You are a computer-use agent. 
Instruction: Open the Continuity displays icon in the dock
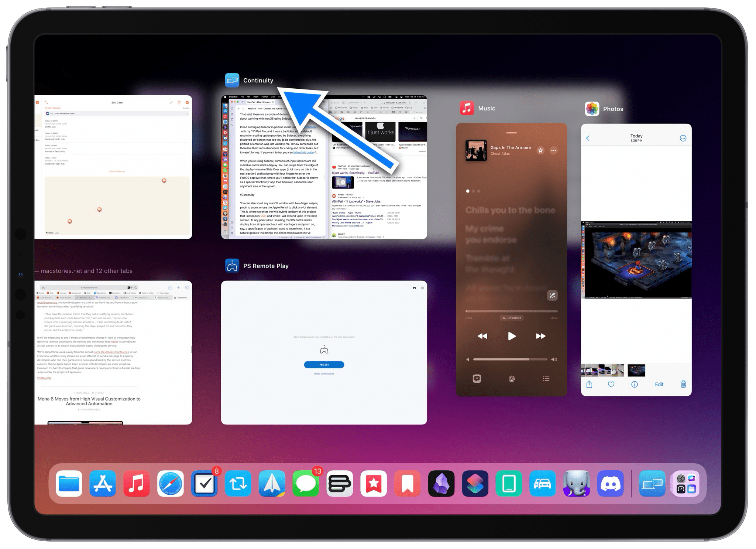(652, 483)
